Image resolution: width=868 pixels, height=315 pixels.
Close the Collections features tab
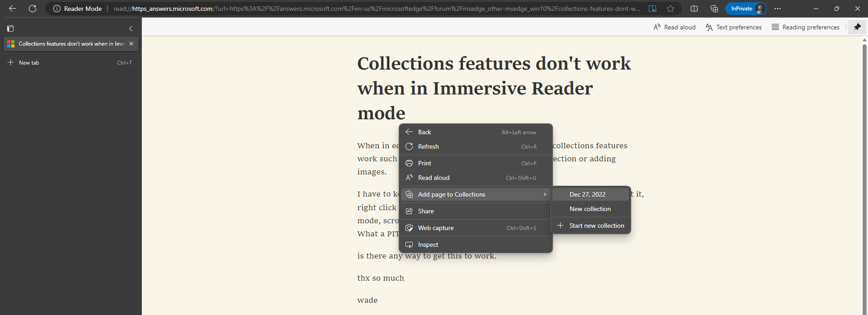tap(131, 44)
